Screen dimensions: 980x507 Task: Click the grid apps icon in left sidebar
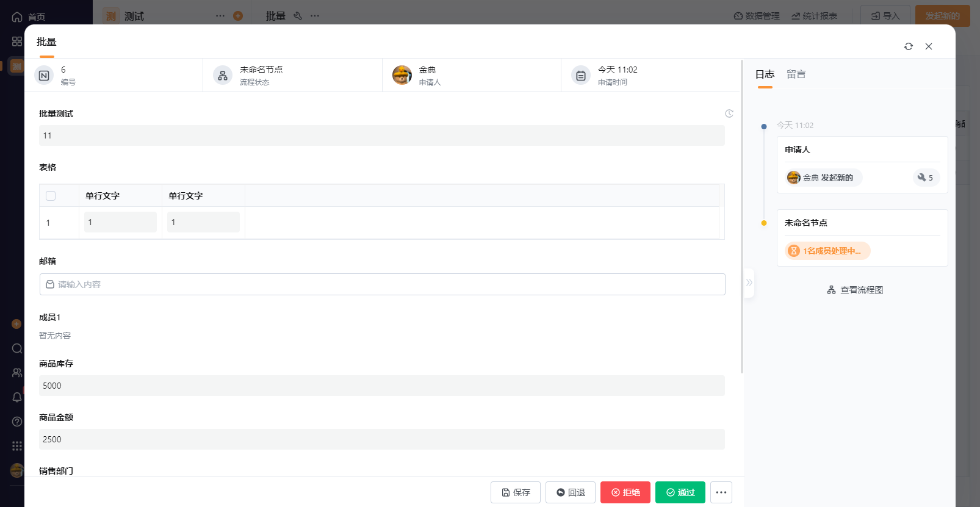[x=17, y=41]
